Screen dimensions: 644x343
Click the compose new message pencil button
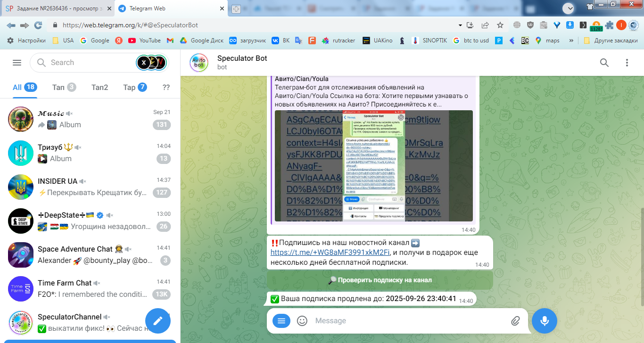click(x=157, y=321)
